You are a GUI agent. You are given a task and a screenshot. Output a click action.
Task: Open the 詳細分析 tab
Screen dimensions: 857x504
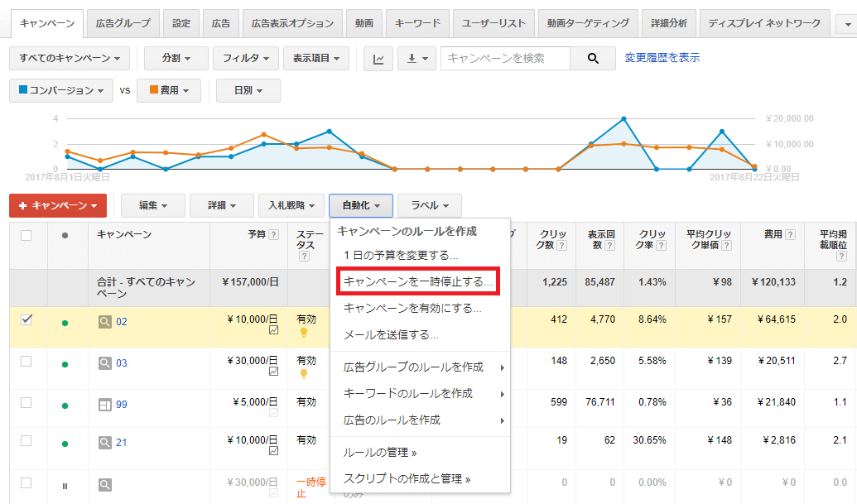[669, 23]
